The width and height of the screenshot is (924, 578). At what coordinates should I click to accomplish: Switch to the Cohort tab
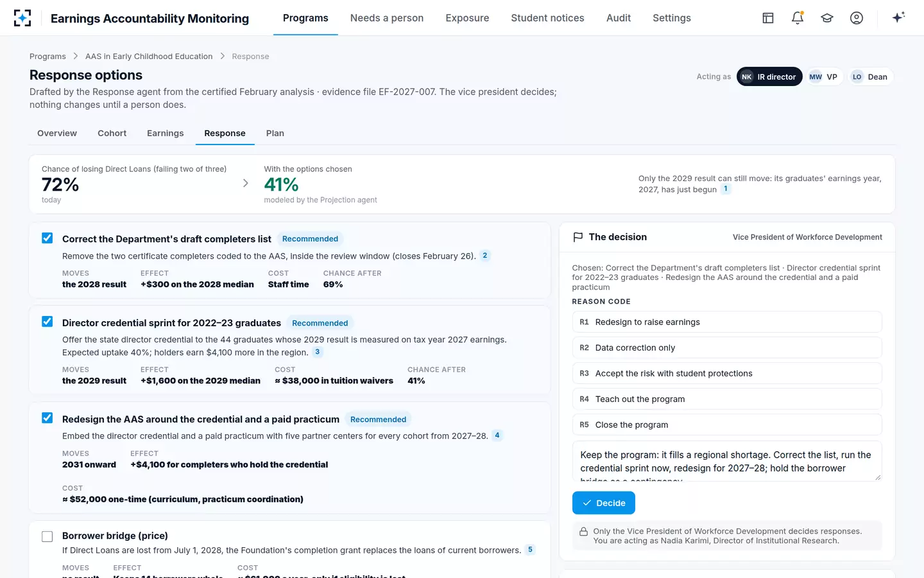click(112, 134)
